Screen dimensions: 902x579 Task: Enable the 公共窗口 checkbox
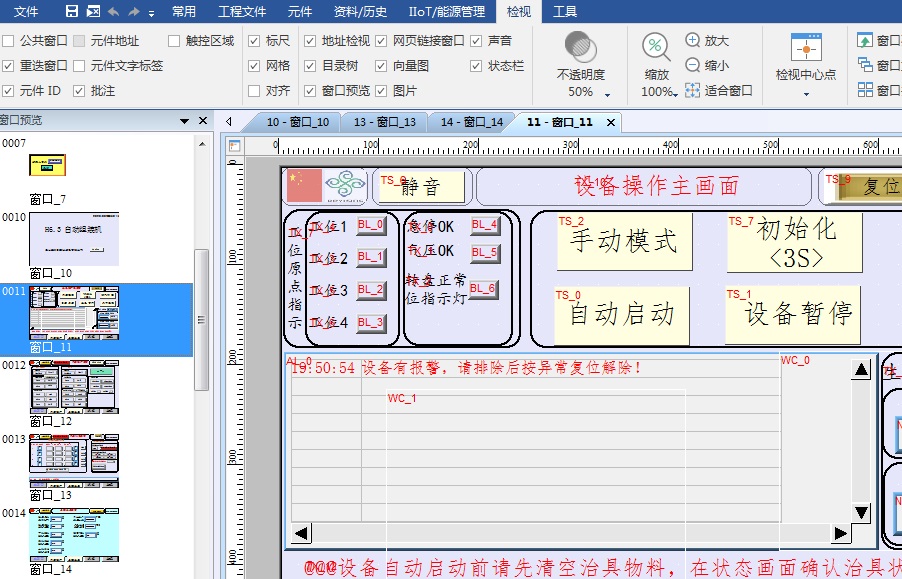pyautogui.click(x=8, y=41)
